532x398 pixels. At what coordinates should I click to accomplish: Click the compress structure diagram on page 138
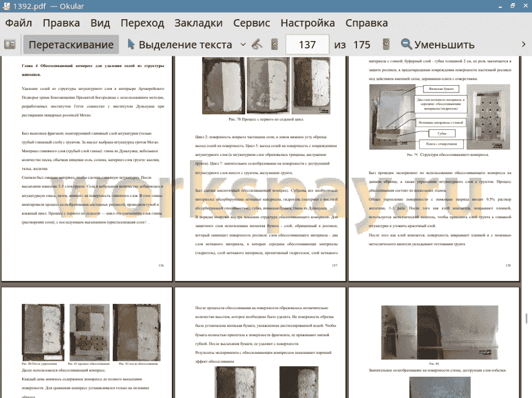(440, 117)
